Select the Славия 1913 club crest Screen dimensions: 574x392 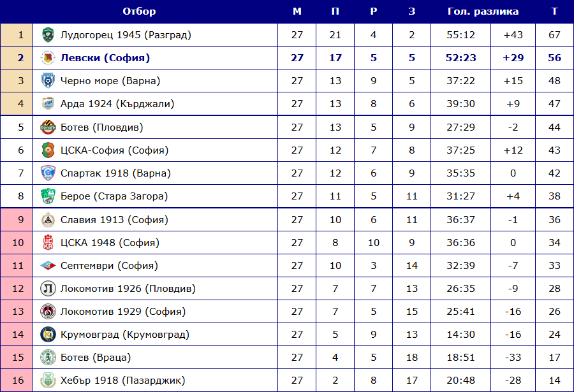[x=48, y=220]
